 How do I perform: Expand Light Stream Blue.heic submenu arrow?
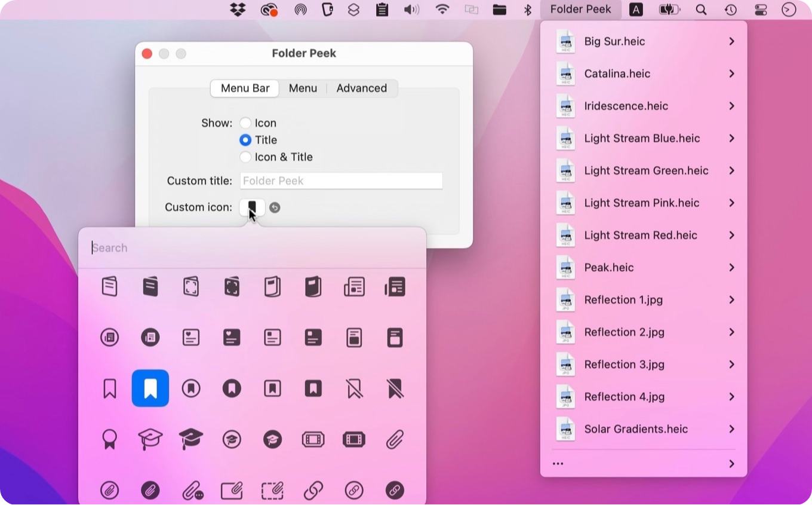[731, 138]
